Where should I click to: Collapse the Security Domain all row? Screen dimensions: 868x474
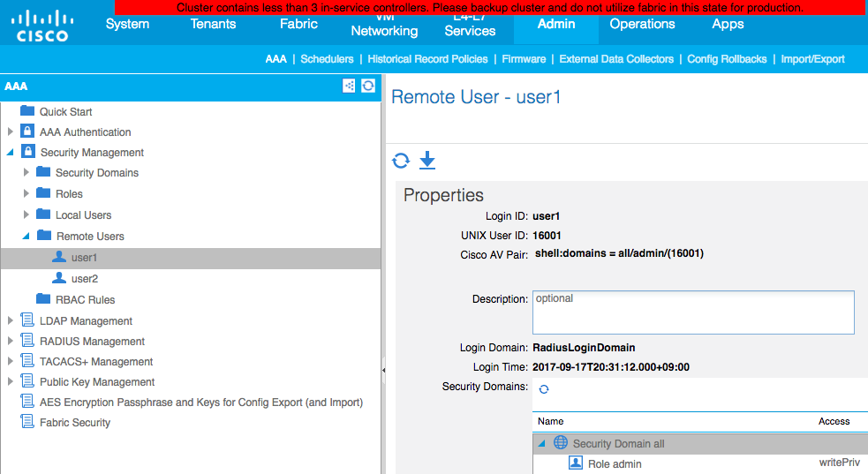click(x=542, y=444)
